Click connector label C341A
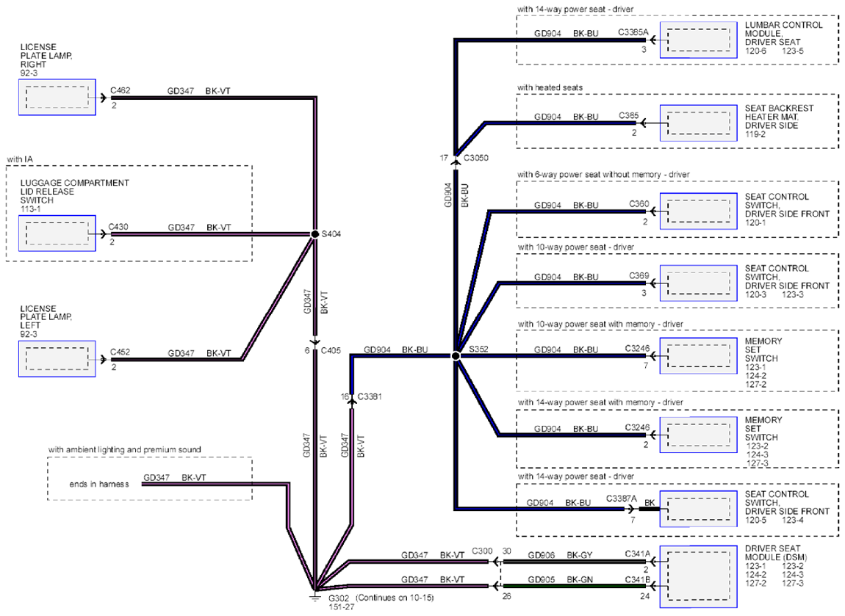The height and width of the screenshot is (616, 845). (638, 554)
